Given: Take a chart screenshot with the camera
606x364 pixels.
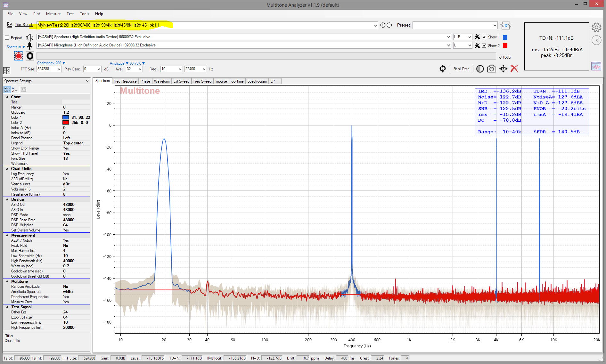Looking at the screenshot, I should click(492, 69).
